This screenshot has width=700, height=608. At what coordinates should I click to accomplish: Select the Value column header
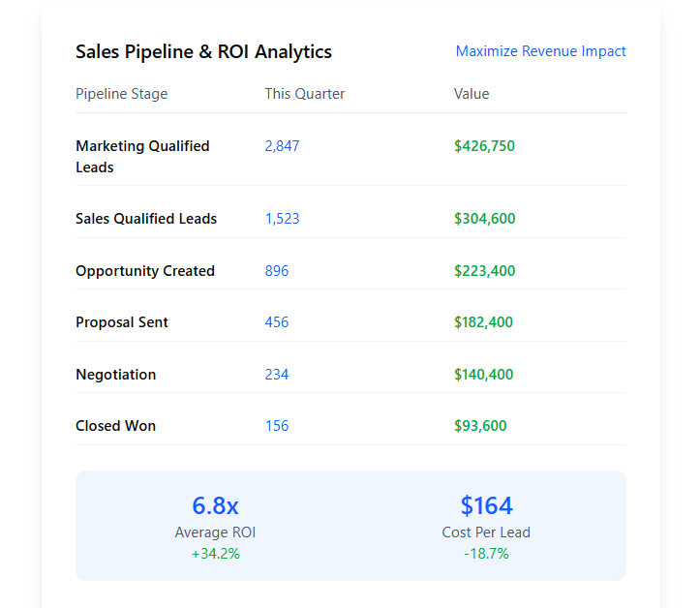click(x=472, y=94)
